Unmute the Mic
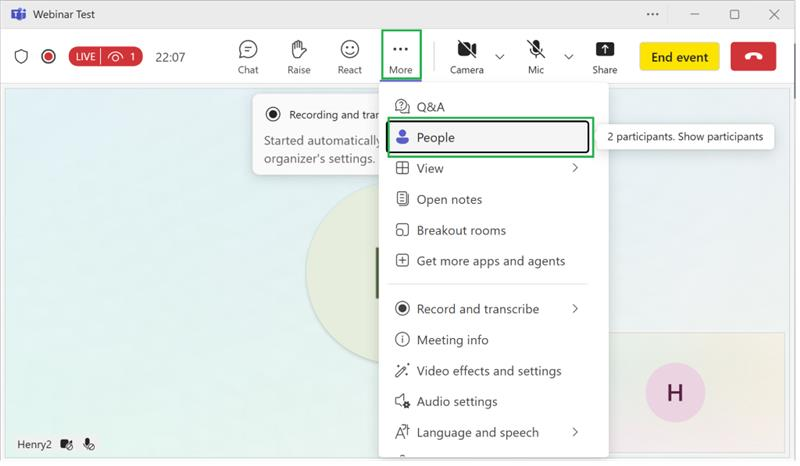The image size is (800, 466). 535,57
